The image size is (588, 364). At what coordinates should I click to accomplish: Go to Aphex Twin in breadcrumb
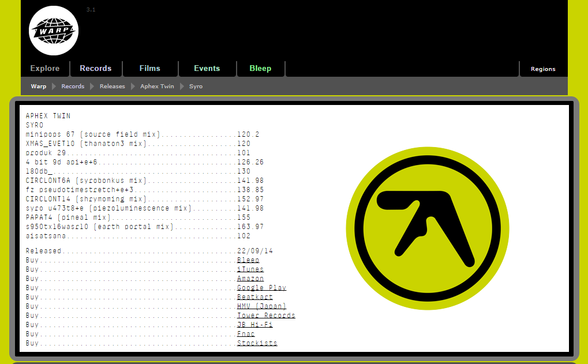(157, 86)
